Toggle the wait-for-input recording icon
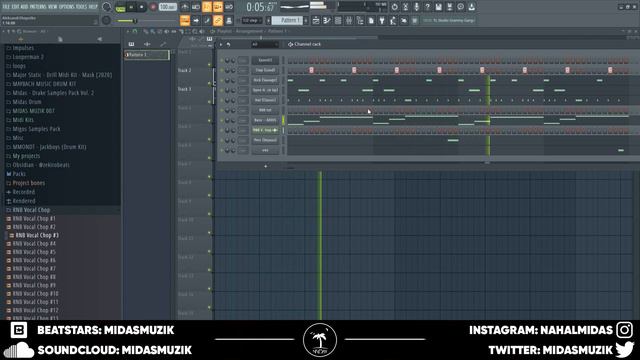The height and width of the screenshot is (360, 640). (x=196, y=7)
